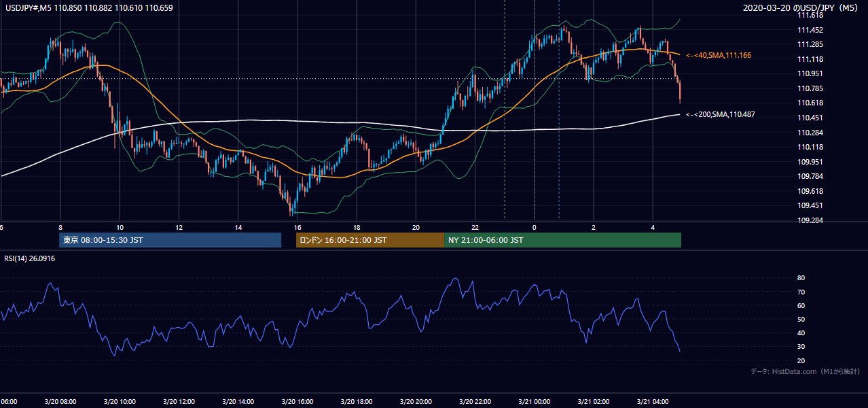
Task: Click the 110.785 price axis label
Action: point(810,88)
